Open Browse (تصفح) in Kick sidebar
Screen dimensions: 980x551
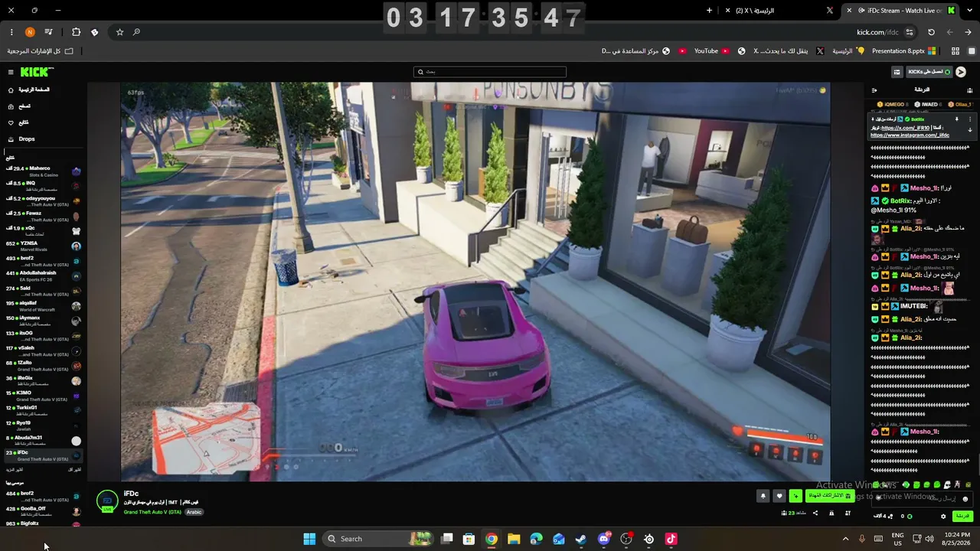(20, 106)
